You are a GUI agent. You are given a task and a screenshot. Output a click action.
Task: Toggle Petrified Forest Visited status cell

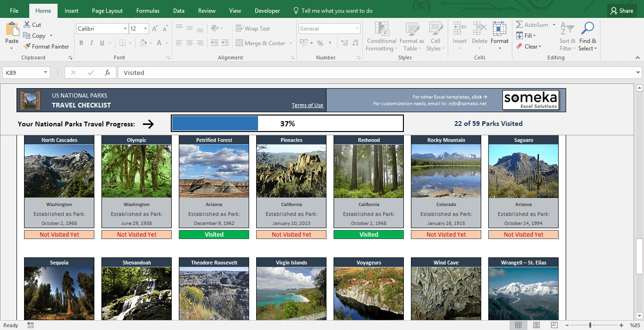214,234
